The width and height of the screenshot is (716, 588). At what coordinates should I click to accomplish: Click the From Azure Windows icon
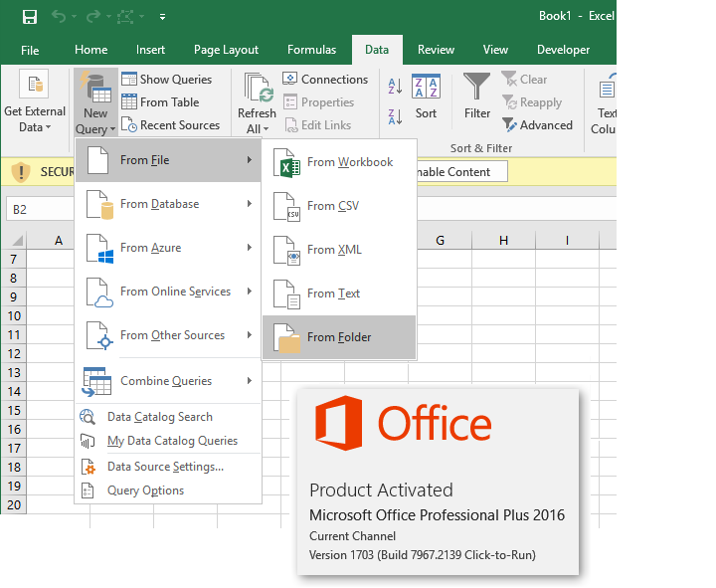point(100,249)
